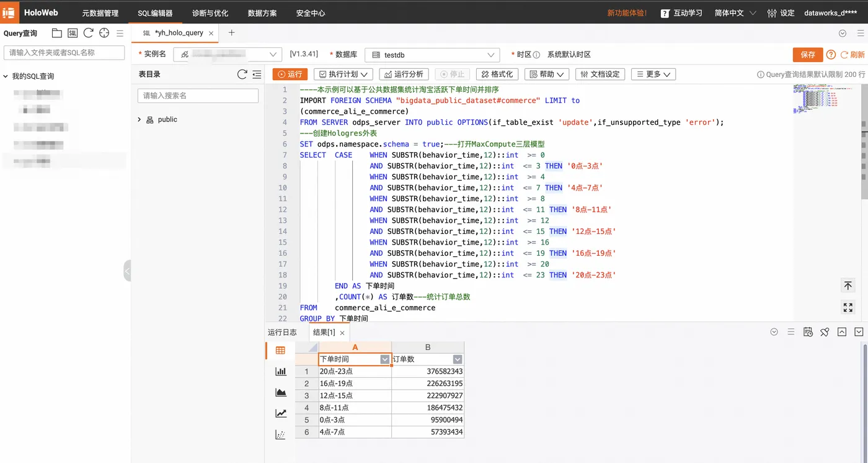Open the 元数据管理 menu
Viewport: 868px width, 463px height.
[x=100, y=13]
